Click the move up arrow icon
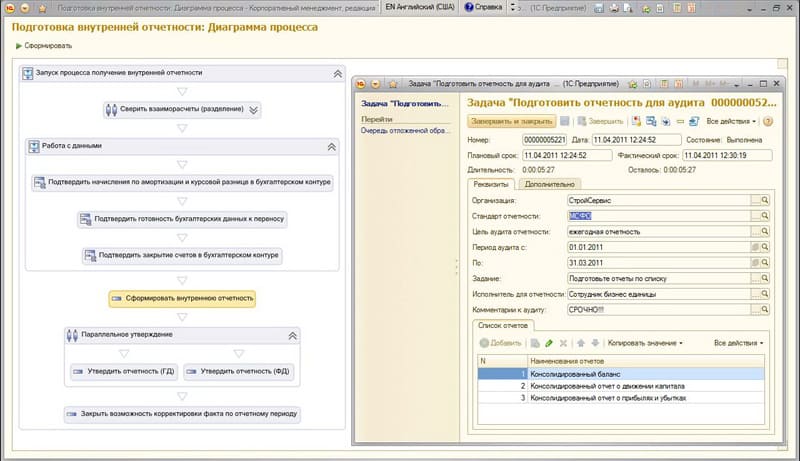This screenshot has width=800, height=461. coord(581,343)
